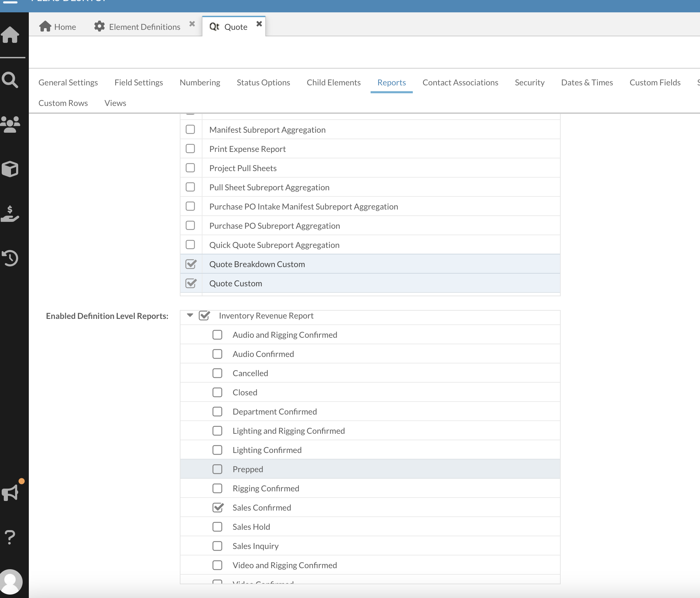
Task: Uncheck the Sales Confirmed checkbox
Action: pyautogui.click(x=217, y=507)
